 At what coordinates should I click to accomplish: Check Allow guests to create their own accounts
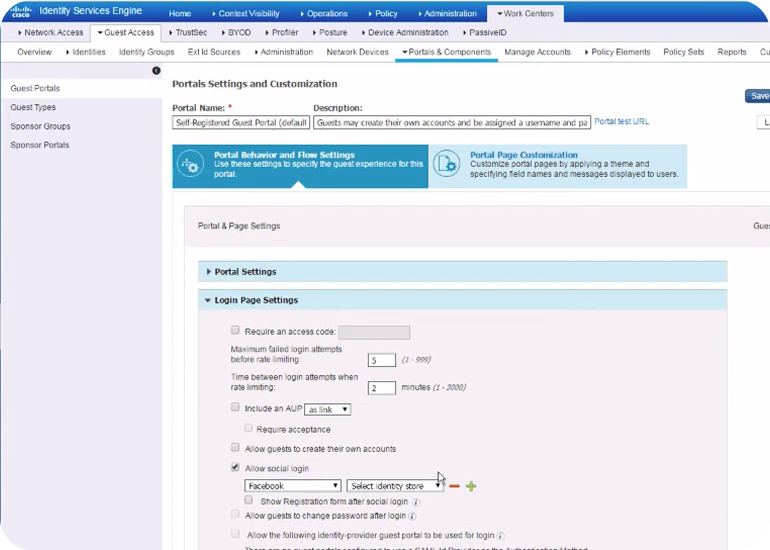click(x=235, y=447)
